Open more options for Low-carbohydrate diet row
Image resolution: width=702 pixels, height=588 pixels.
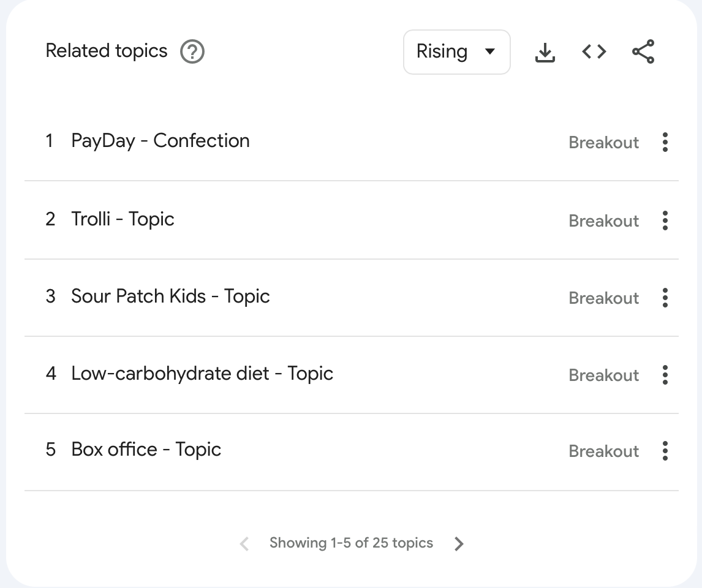(x=665, y=375)
